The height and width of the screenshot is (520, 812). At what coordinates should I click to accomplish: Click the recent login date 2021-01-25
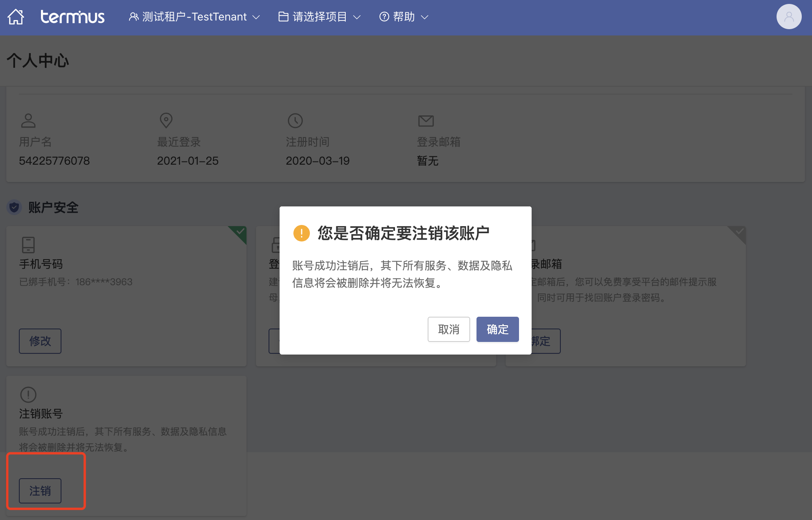click(x=187, y=161)
